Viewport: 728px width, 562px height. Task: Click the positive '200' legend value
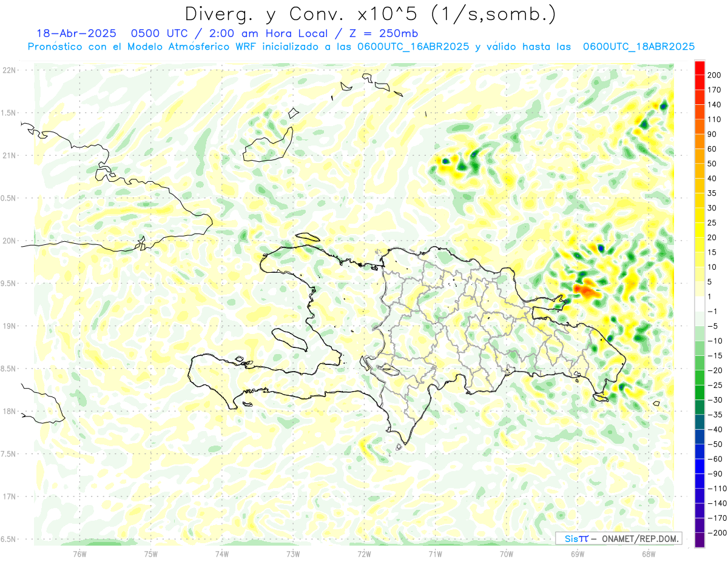[715, 75]
